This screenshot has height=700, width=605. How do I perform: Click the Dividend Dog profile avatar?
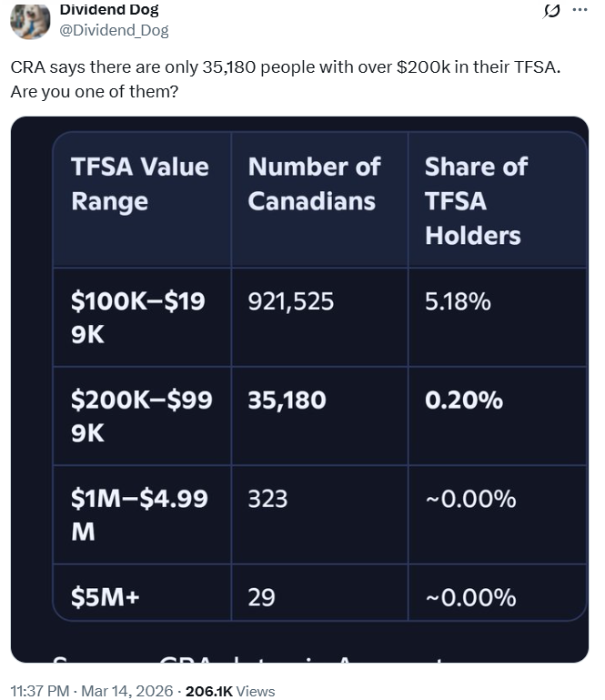point(30,20)
